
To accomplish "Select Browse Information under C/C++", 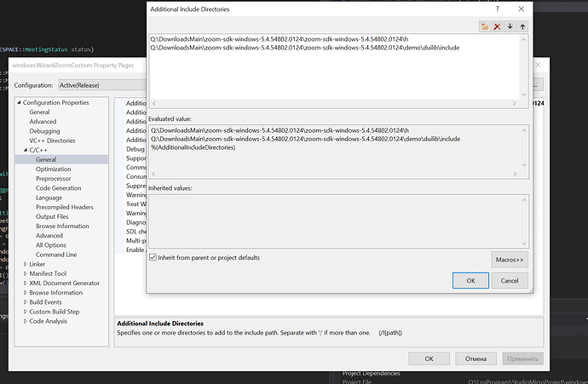I will 62,226.
